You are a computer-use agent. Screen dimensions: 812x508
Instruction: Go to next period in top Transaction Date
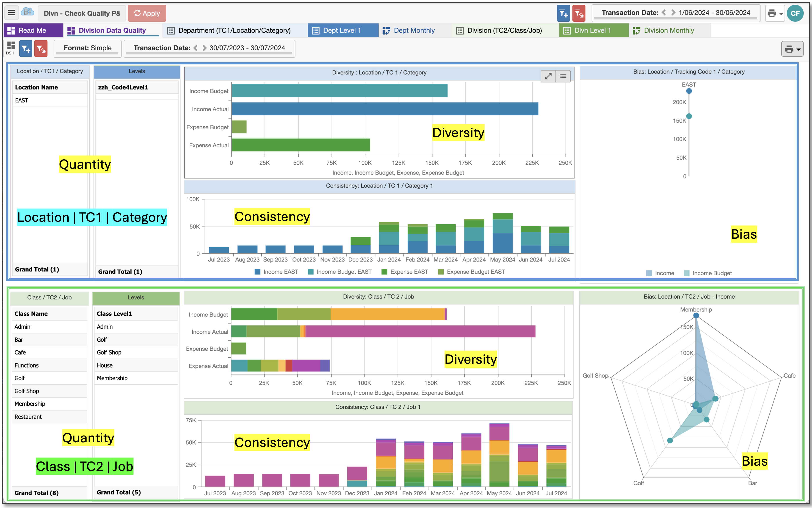[x=673, y=13]
